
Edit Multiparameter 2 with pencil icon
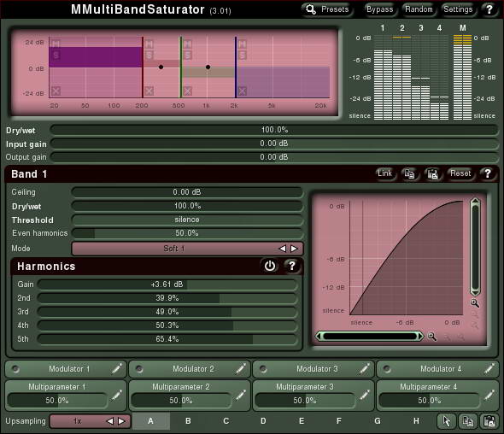click(241, 396)
